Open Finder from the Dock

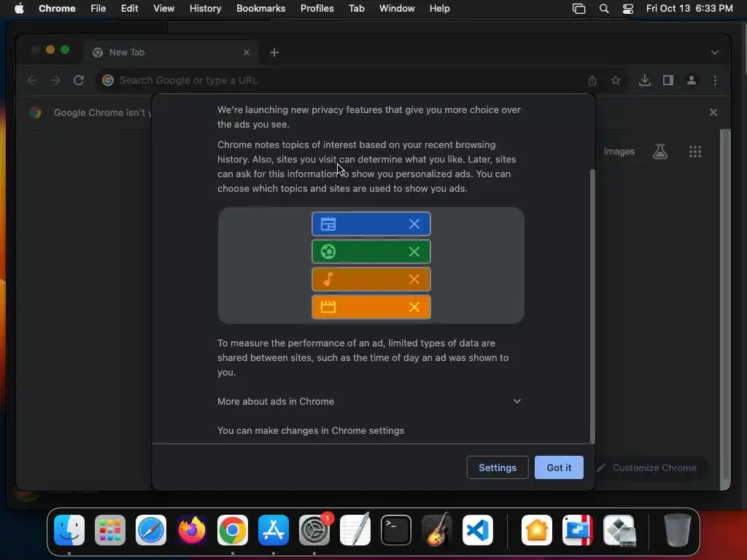(x=69, y=530)
